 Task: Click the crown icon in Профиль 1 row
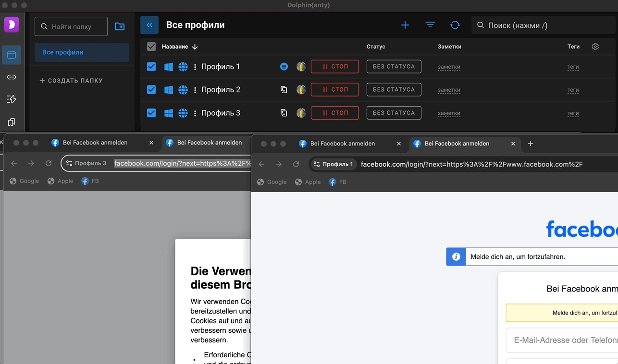[284, 67]
